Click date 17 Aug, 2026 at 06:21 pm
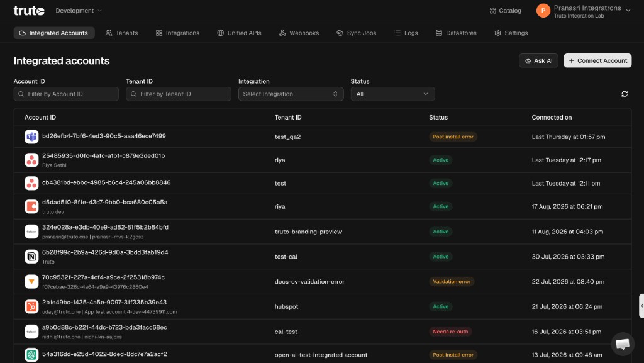 click(567, 206)
